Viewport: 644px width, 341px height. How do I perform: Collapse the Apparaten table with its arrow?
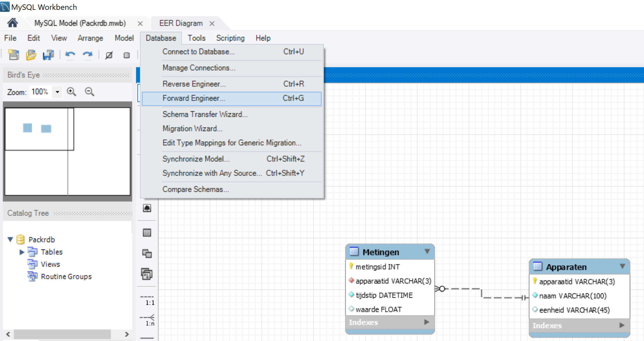623,266
